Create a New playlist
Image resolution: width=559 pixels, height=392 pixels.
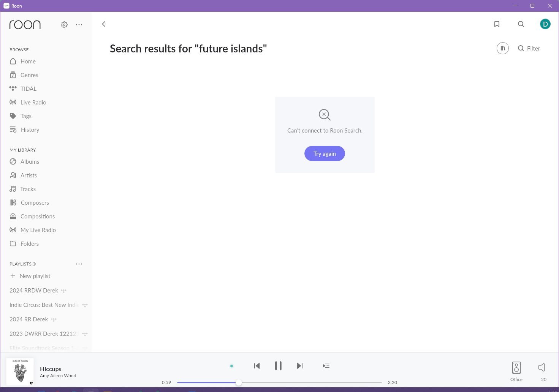pos(30,276)
